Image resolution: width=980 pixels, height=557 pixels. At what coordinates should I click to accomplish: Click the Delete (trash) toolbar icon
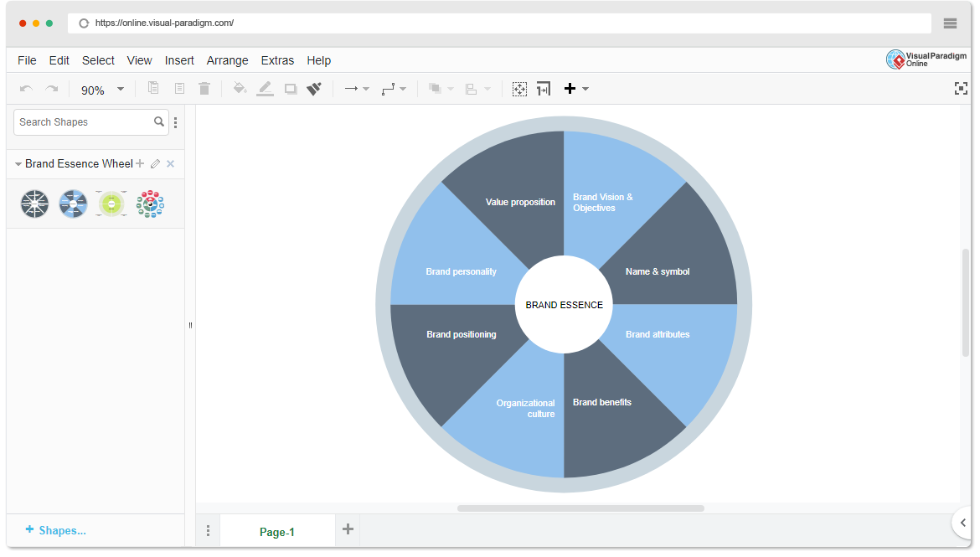pyautogui.click(x=204, y=88)
